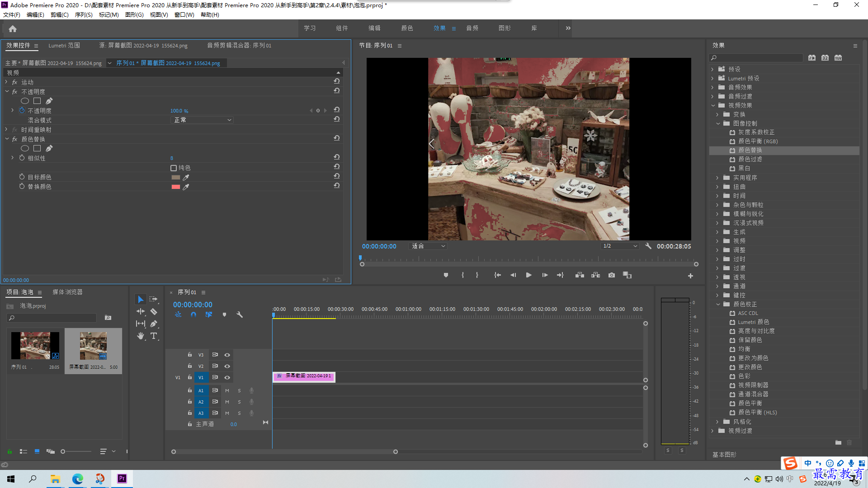Click the Home icon
868x488 pixels.
[x=13, y=28]
